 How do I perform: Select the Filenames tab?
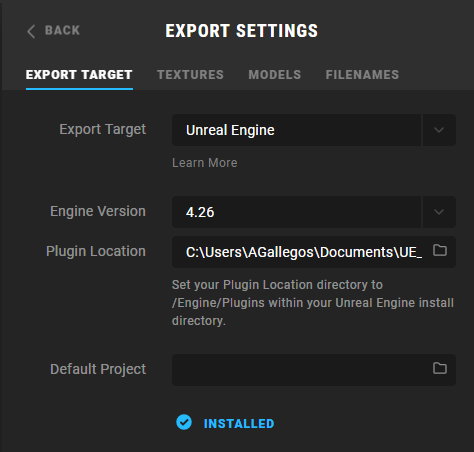(x=362, y=75)
